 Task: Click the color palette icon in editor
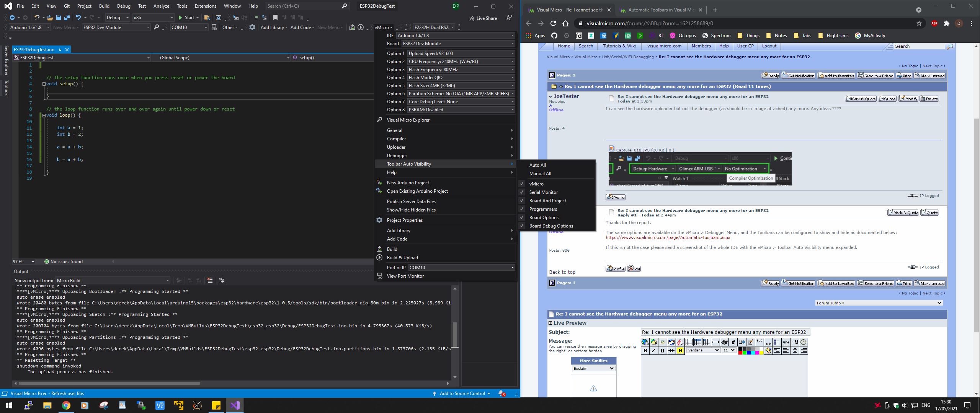point(768,350)
